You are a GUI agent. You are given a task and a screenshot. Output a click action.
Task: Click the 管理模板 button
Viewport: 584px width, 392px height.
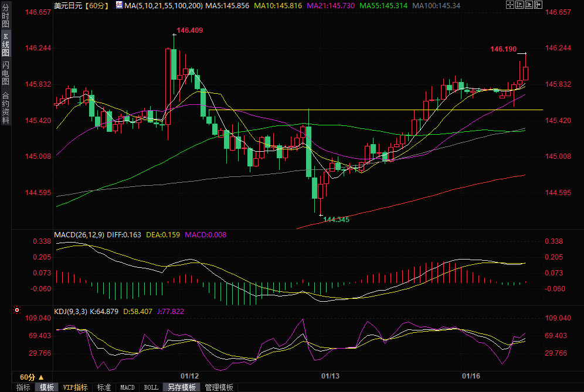[219, 387]
